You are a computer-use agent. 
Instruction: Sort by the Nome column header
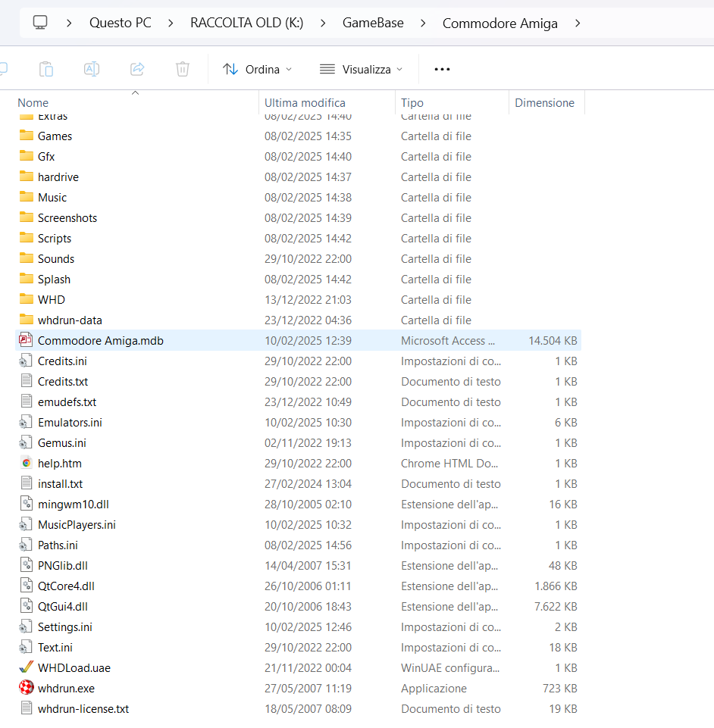pyautogui.click(x=33, y=102)
